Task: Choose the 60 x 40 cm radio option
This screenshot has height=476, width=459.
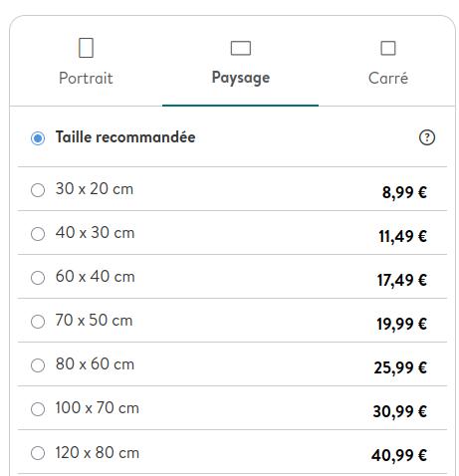Action: pyautogui.click(x=38, y=278)
